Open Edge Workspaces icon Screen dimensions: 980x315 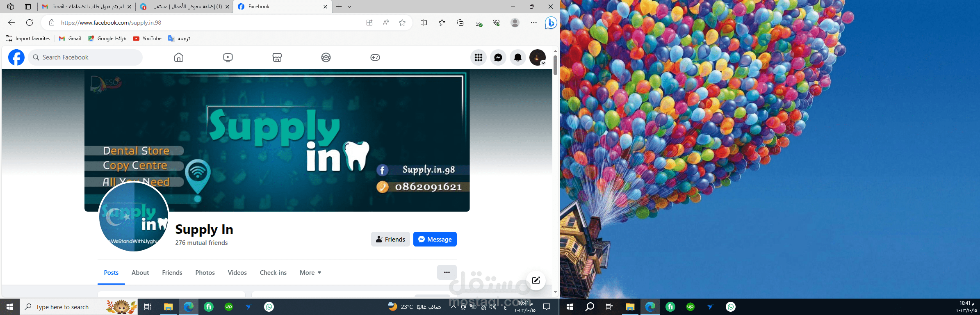tap(11, 7)
